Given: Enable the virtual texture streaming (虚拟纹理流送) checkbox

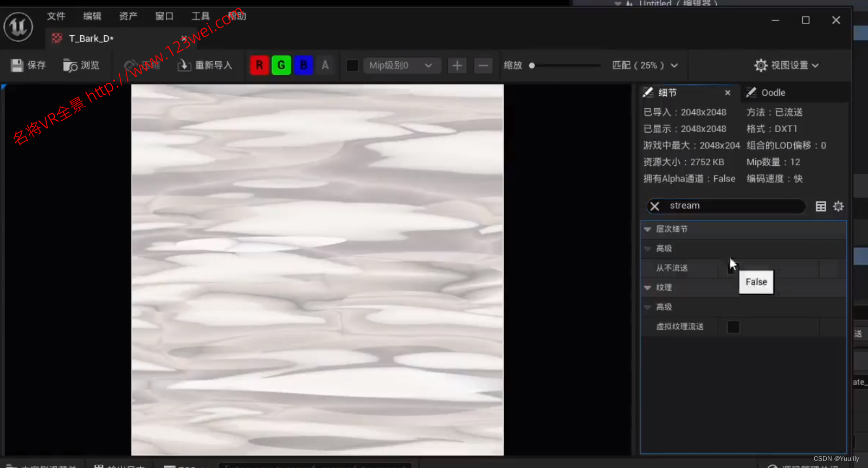Looking at the screenshot, I should tap(733, 327).
